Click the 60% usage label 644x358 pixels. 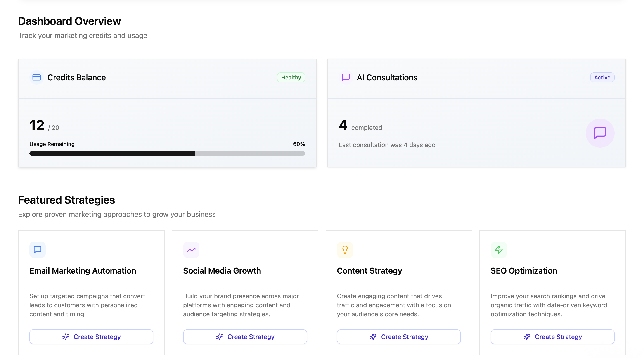pyautogui.click(x=299, y=144)
